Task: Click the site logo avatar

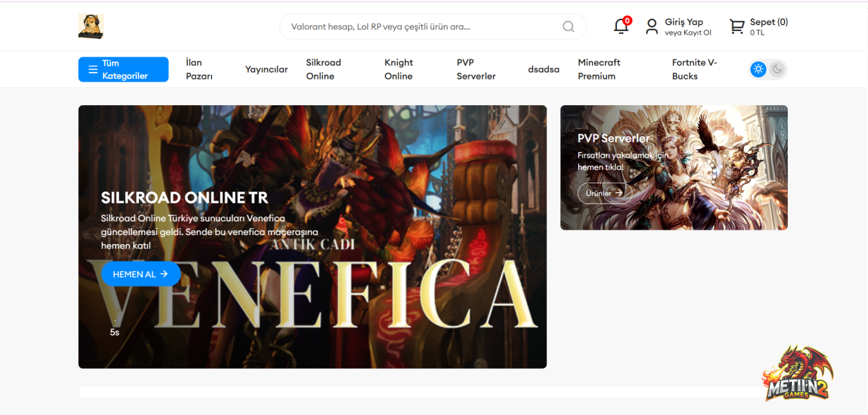Action: (91, 26)
